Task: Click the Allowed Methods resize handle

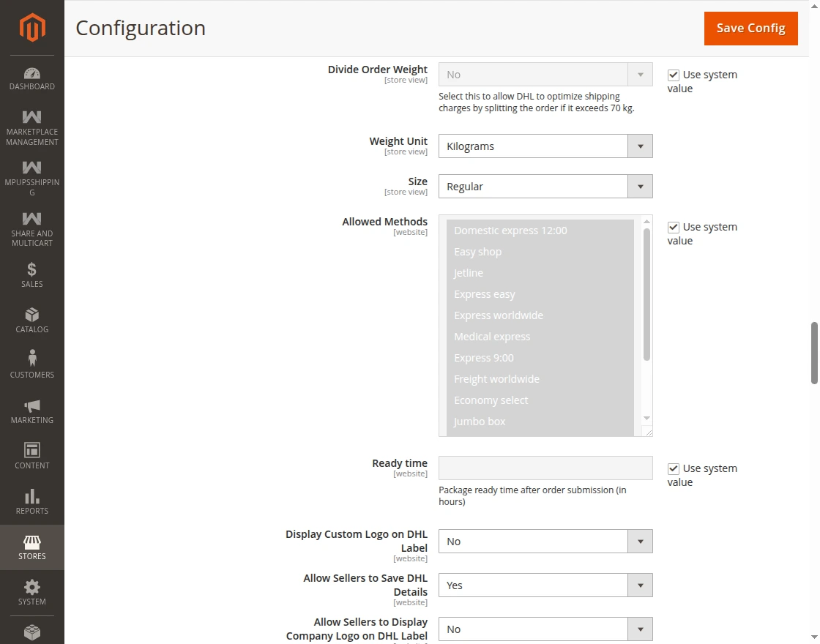Action: pyautogui.click(x=649, y=432)
